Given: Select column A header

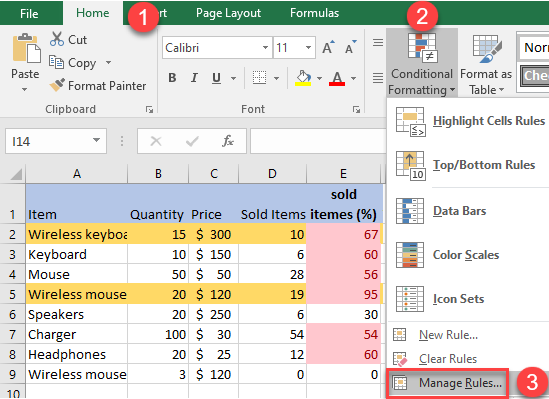Looking at the screenshot, I should pyautogui.click(x=77, y=174).
